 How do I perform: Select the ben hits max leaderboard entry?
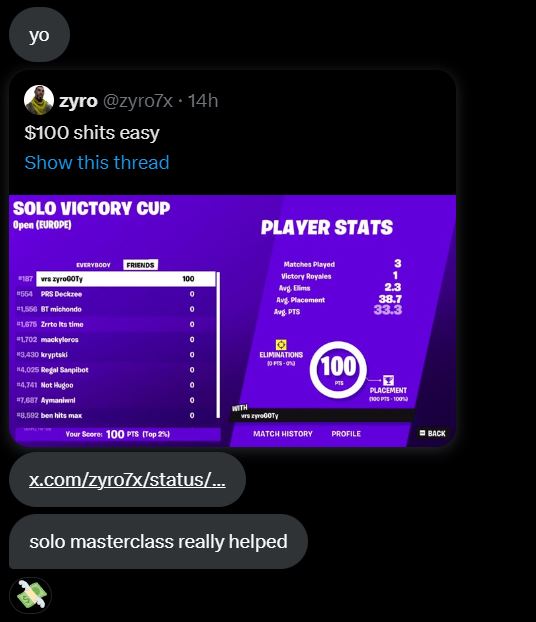(x=106, y=415)
